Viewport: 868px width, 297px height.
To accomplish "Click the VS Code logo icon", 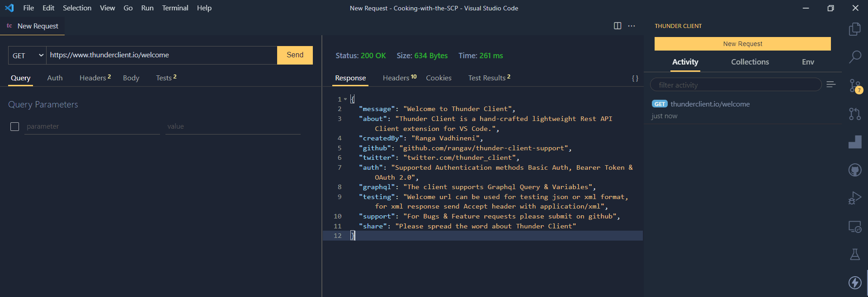I will 9,8.
